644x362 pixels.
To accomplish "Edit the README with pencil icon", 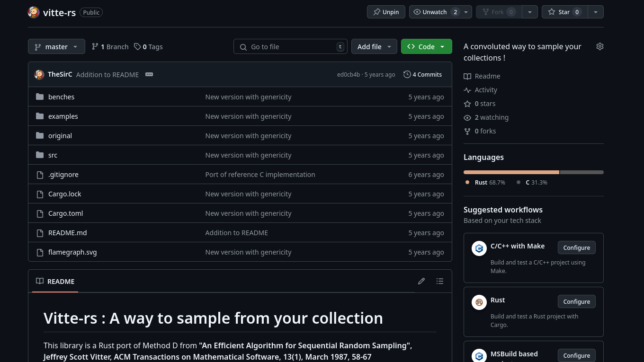I will (x=421, y=281).
